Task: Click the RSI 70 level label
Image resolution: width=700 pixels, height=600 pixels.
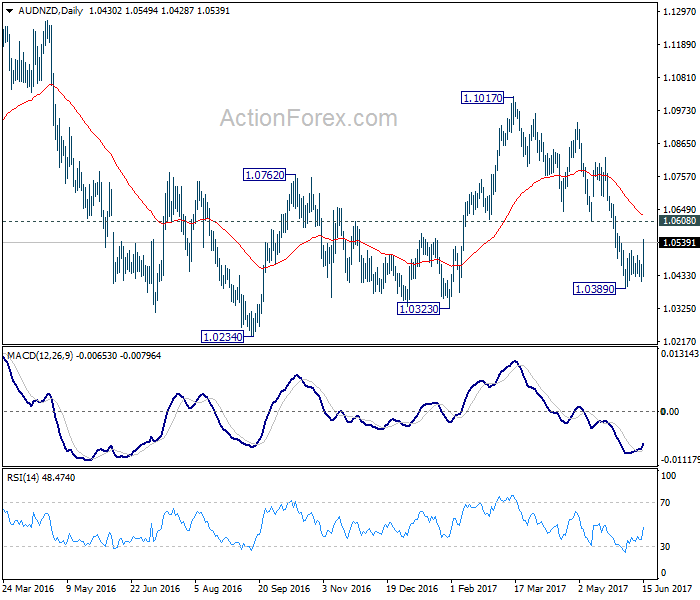Action: tap(665, 503)
